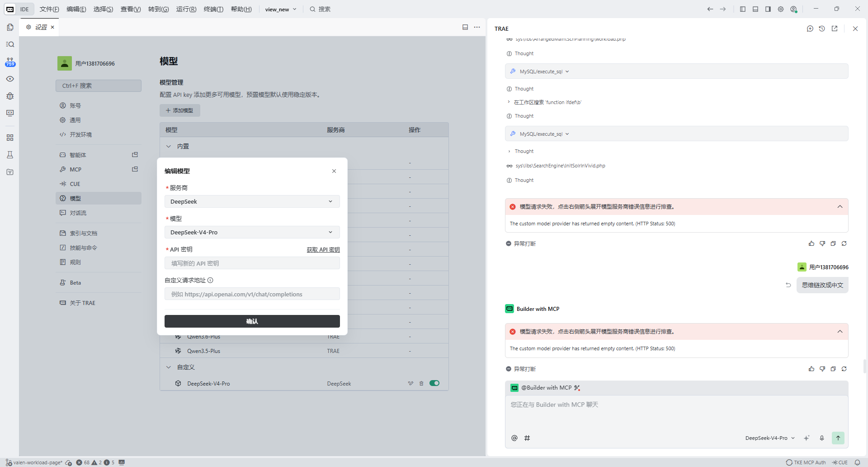
Task: Open the search view in the activity bar
Action: 10,44
